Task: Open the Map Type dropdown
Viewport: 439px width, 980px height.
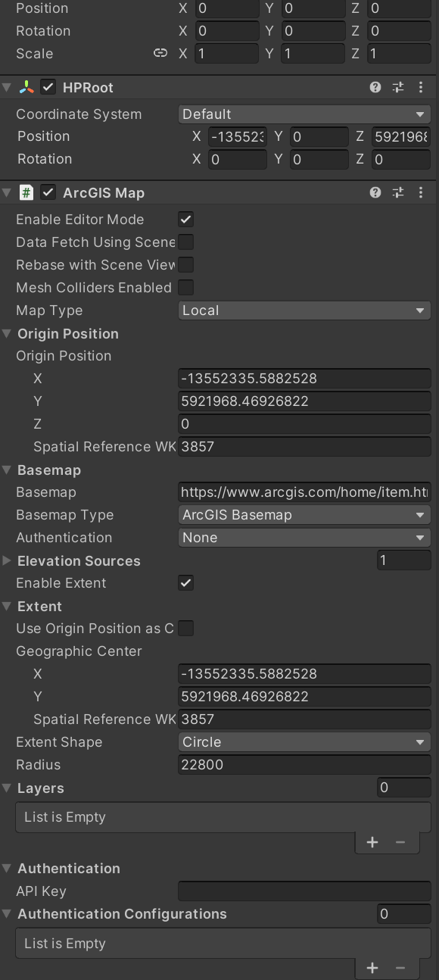Action: click(304, 311)
